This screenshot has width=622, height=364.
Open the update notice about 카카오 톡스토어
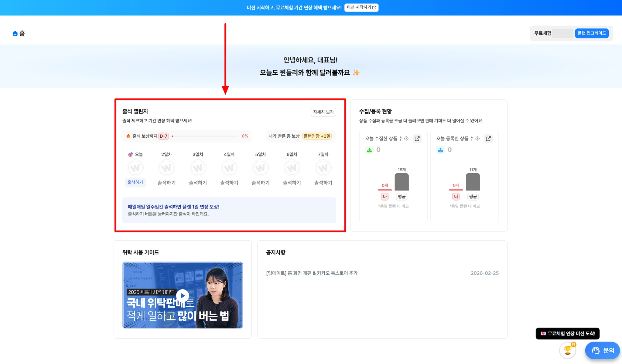tap(312, 273)
